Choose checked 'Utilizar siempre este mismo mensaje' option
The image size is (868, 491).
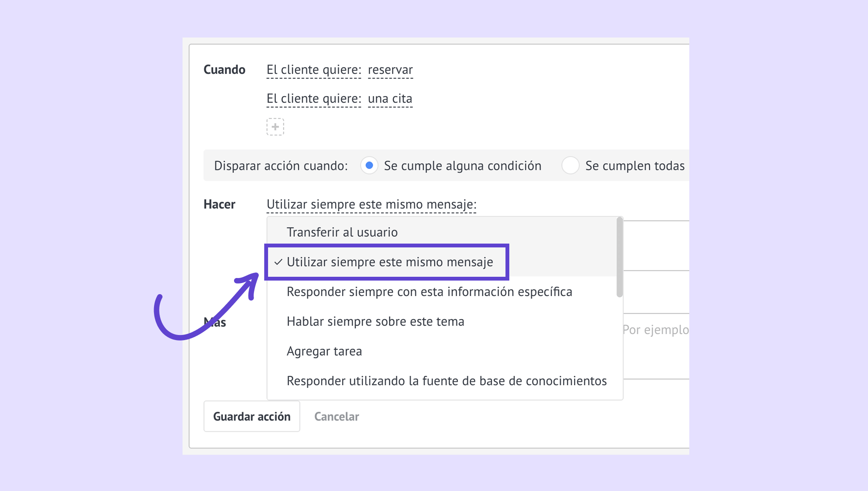[389, 262]
